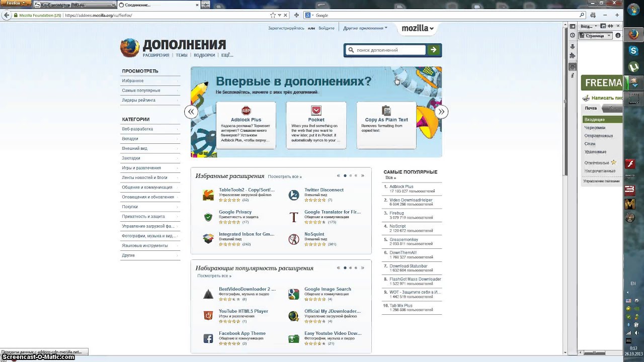Open Входящие folder in Freemail panel
Screen dimensions: 644x362
(x=602, y=120)
